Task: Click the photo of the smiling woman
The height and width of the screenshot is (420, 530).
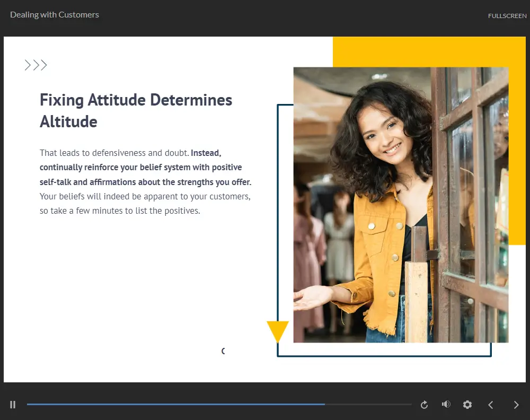Action: 400,204
